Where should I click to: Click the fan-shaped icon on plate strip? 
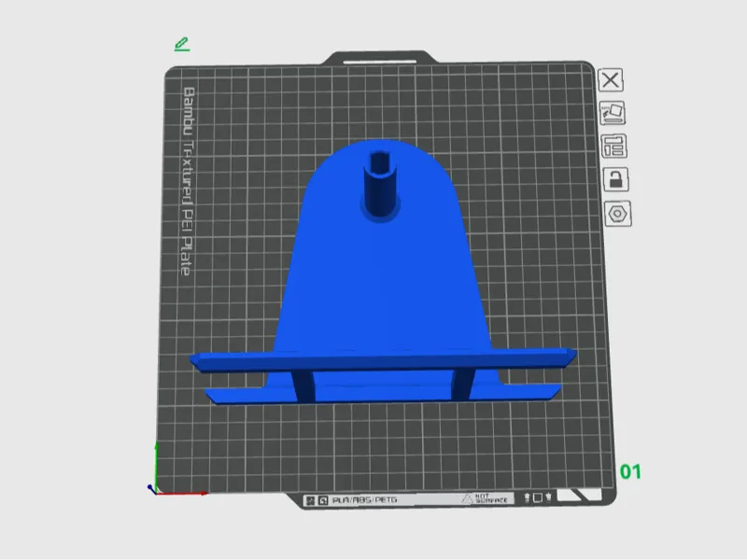click(x=311, y=500)
